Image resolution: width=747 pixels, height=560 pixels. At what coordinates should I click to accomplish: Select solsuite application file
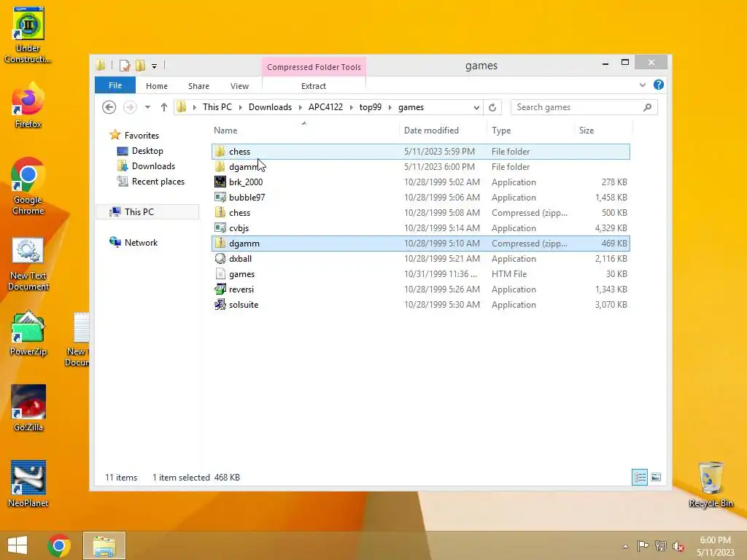click(x=420, y=304)
